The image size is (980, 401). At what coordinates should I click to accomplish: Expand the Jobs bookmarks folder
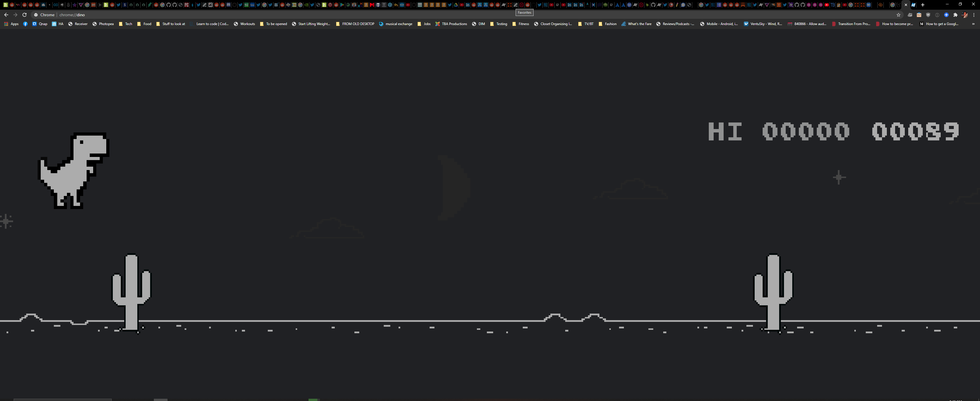pos(424,24)
